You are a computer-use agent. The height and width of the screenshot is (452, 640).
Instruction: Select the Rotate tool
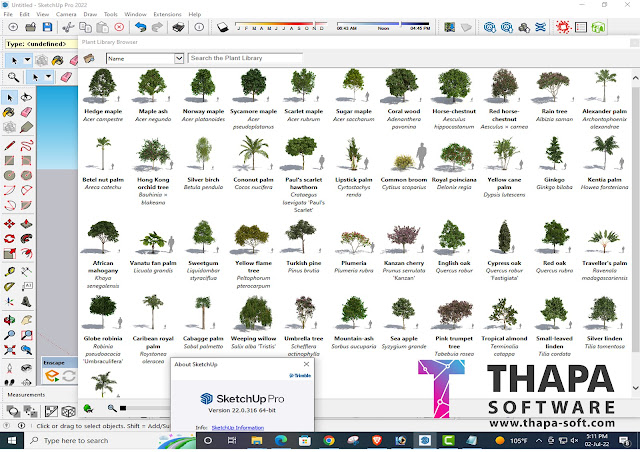(10, 238)
